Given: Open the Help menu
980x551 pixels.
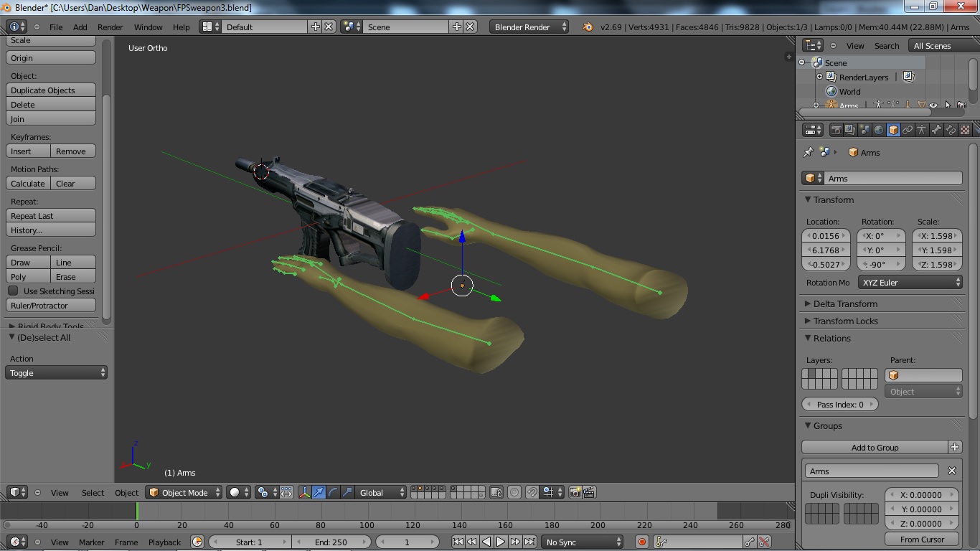Looking at the screenshot, I should pos(182,27).
